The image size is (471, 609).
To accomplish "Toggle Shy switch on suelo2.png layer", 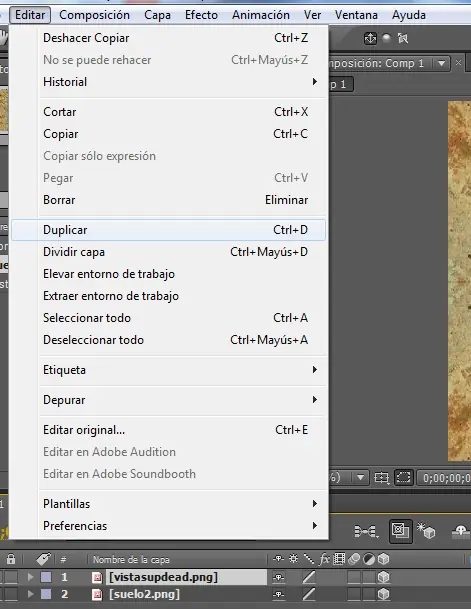I will [x=278, y=594].
